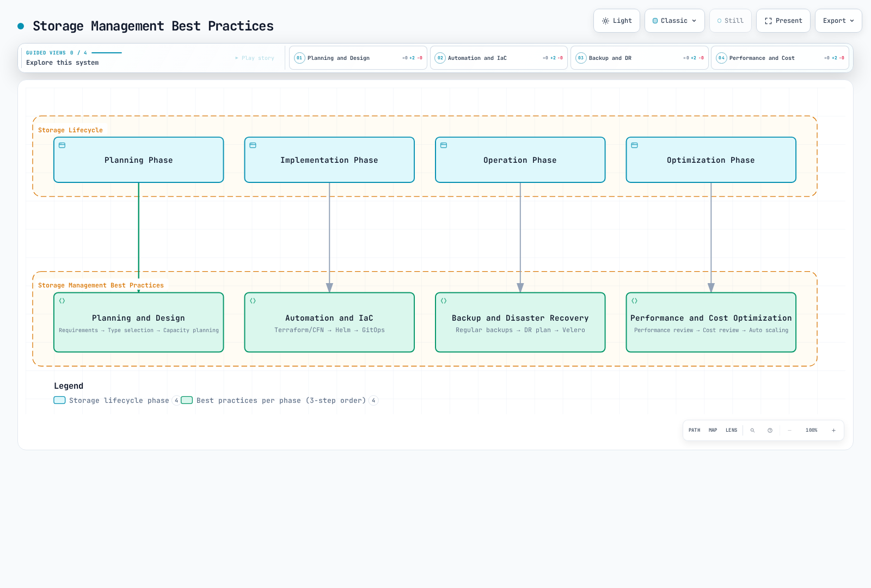Image resolution: width=871 pixels, height=588 pixels.
Task: Open the Classic style dropdown
Action: (674, 21)
